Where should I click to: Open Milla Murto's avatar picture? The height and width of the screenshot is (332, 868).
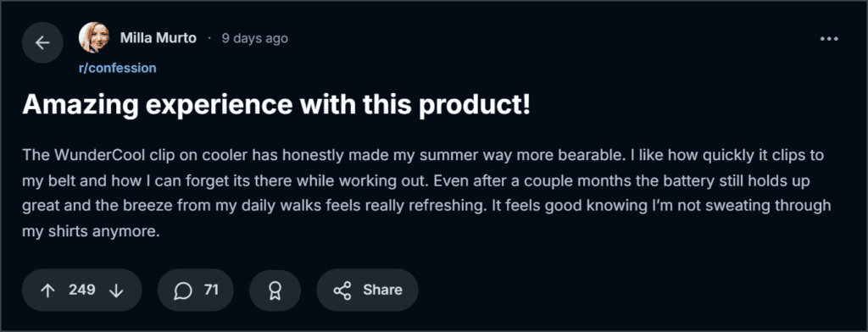coord(94,37)
